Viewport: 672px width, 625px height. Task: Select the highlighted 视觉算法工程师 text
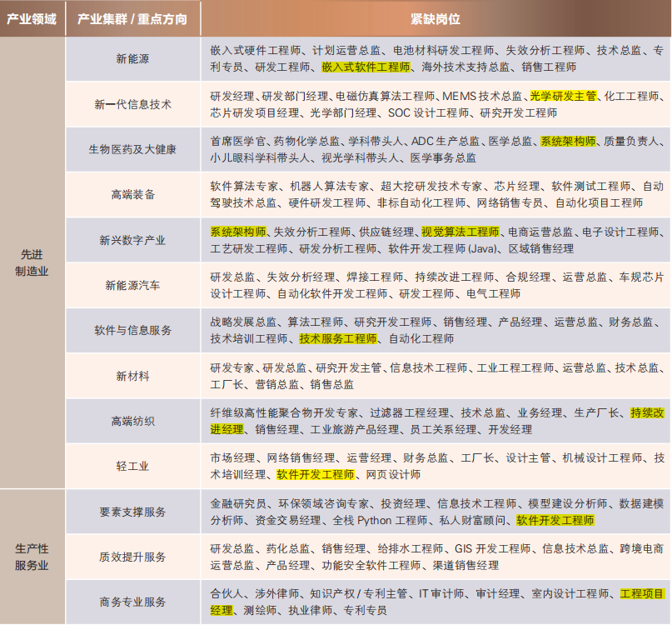pos(460,232)
